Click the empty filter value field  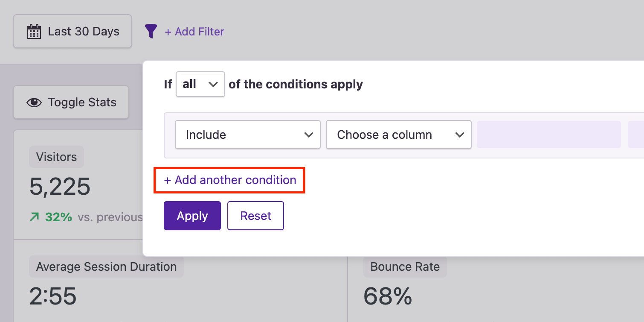tap(548, 135)
